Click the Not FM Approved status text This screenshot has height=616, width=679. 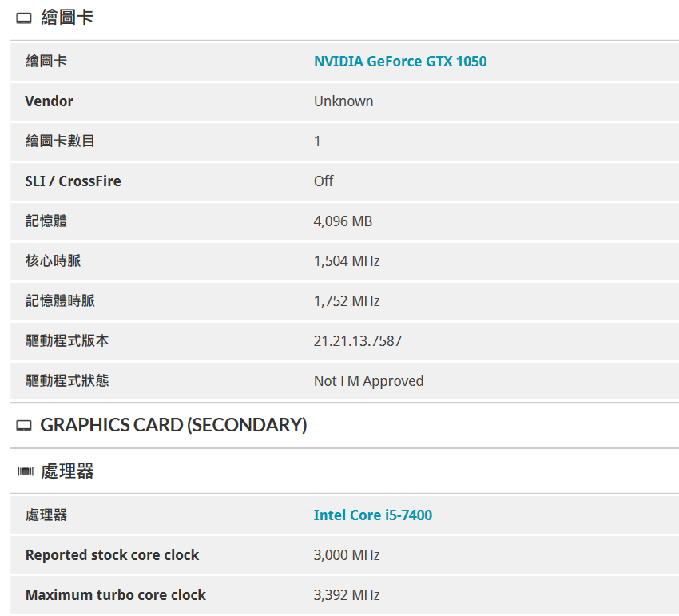click(x=368, y=381)
